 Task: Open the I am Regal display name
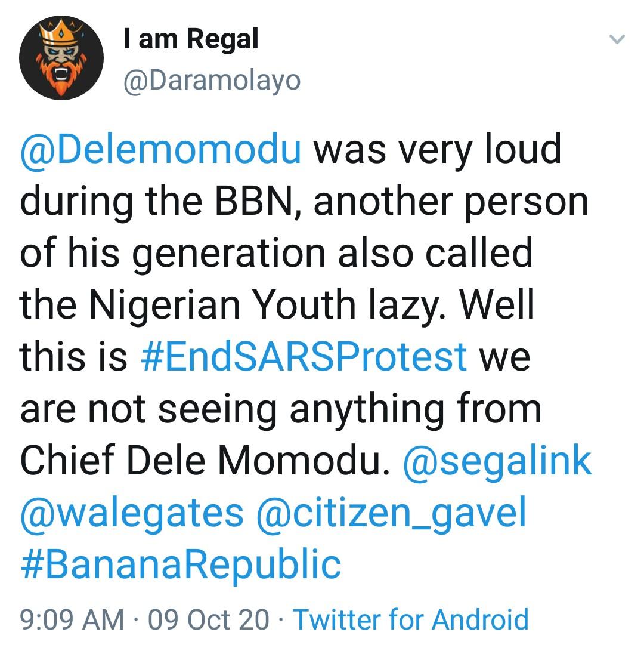pyautogui.click(x=191, y=39)
